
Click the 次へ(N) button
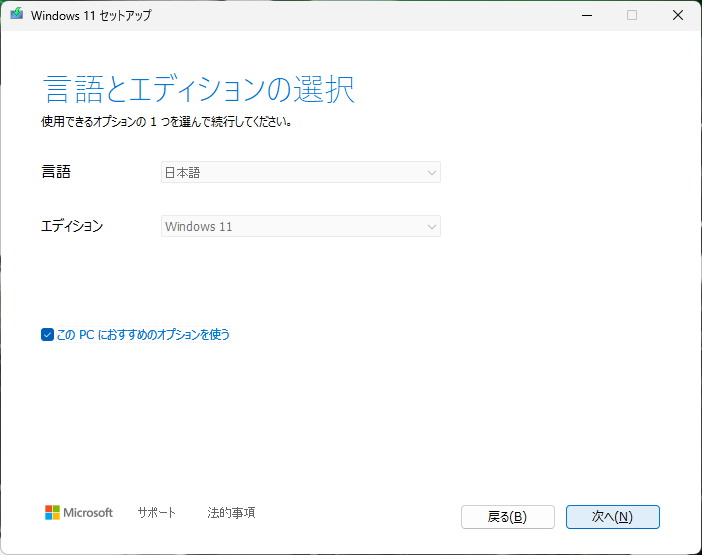pos(612,517)
